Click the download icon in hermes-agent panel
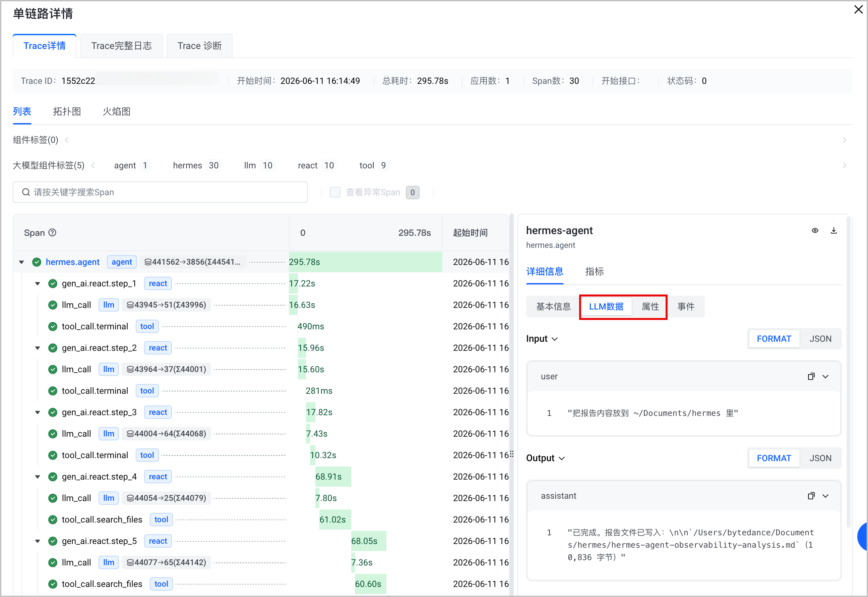The image size is (868, 597). click(x=833, y=230)
